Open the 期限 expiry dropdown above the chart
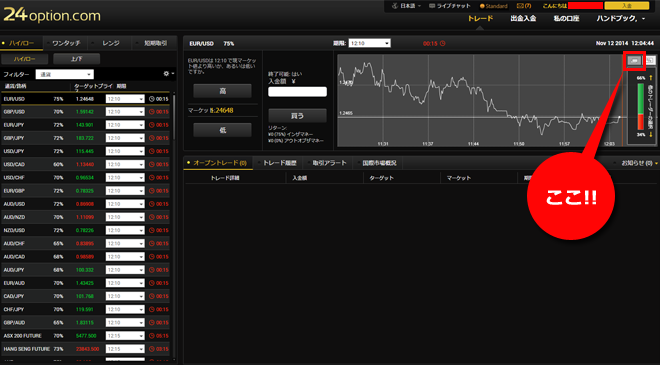 pyautogui.click(x=369, y=43)
